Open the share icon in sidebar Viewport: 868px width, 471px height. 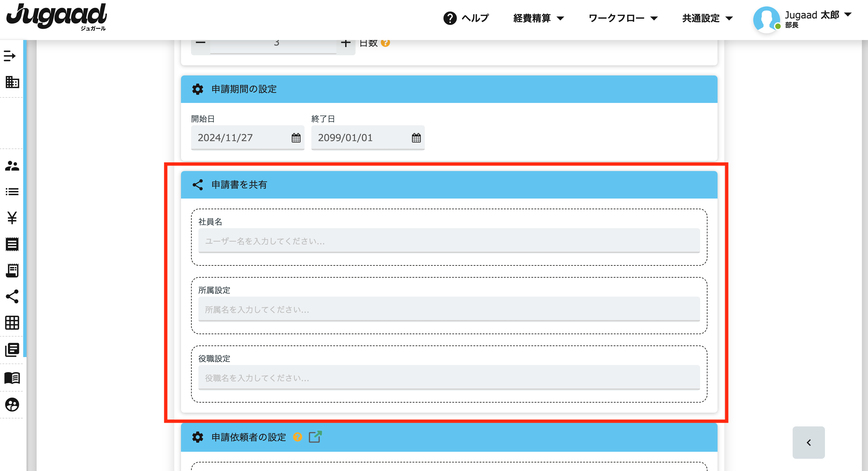pyautogui.click(x=12, y=297)
